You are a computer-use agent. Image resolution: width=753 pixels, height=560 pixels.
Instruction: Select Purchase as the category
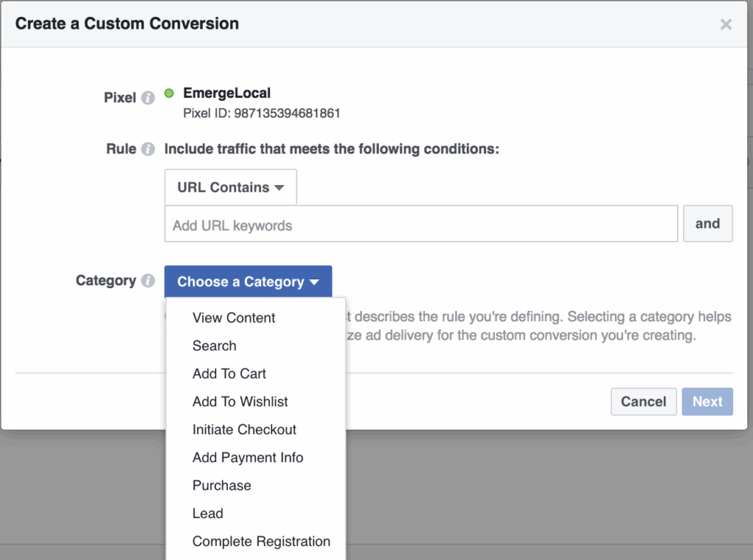click(x=222, y=485)
